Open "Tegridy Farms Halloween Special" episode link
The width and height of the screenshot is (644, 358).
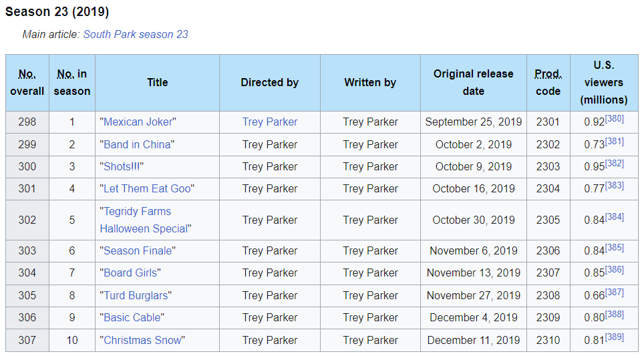[137, 212]
